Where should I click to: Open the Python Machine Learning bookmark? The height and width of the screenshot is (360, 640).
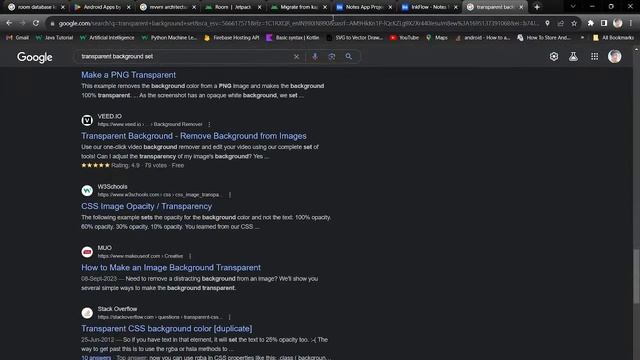pos(169,38)
